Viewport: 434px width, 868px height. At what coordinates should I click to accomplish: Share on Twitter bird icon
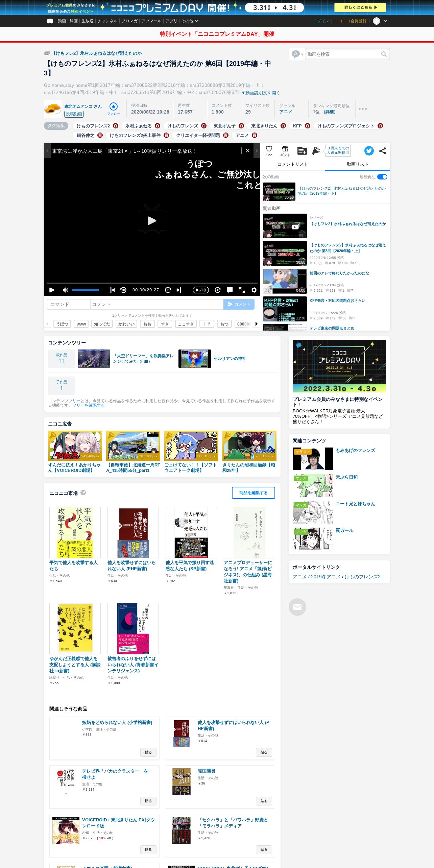click(x=369, y=151)
